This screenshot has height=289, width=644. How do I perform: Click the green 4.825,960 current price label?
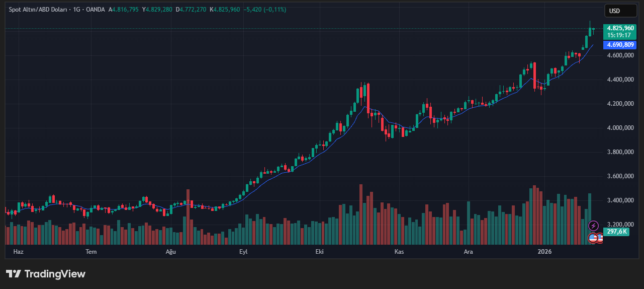[x=620, y=28]
